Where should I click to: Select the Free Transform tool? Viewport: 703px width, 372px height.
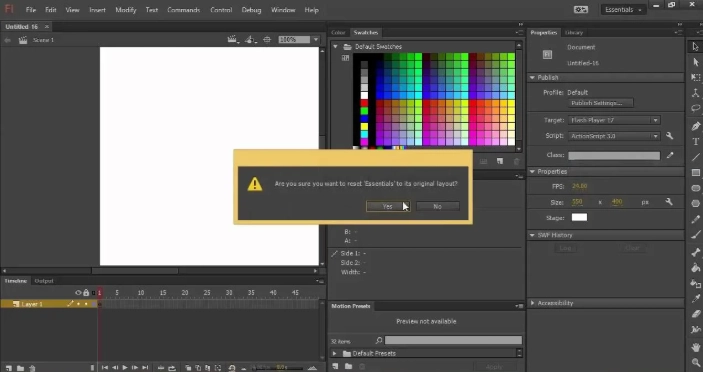[x=695, y=78]
